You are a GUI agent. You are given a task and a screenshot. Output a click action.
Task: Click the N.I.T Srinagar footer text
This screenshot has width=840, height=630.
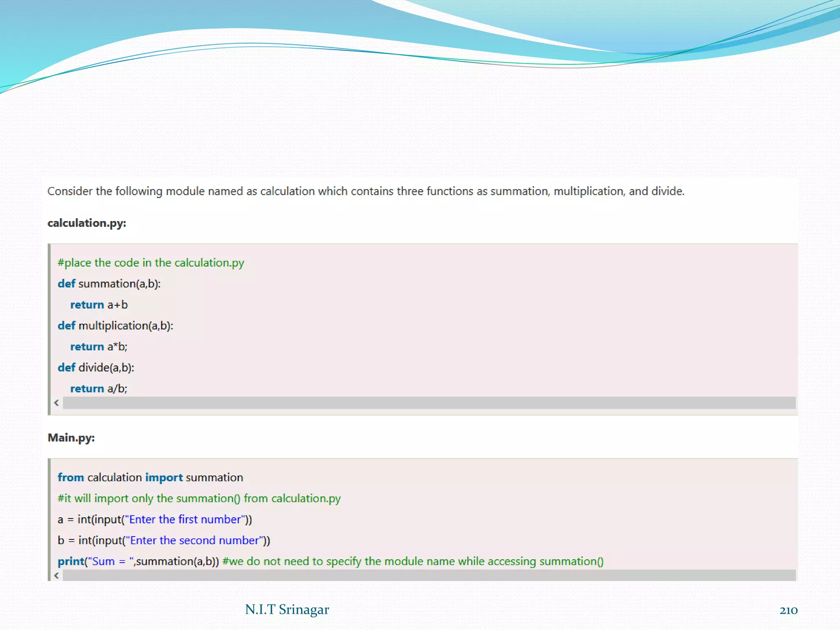tap(287, 609)
